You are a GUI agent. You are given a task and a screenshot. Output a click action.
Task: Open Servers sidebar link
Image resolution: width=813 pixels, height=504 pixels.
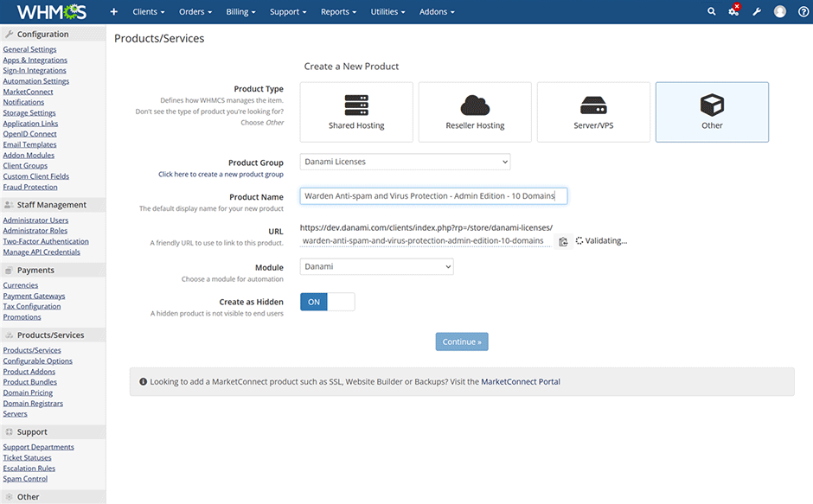(15, 414)
